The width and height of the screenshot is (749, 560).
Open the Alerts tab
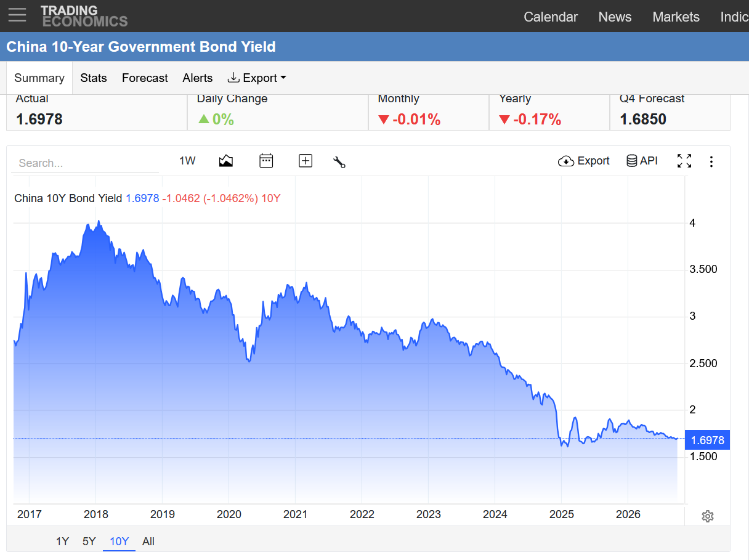point(198,78)
